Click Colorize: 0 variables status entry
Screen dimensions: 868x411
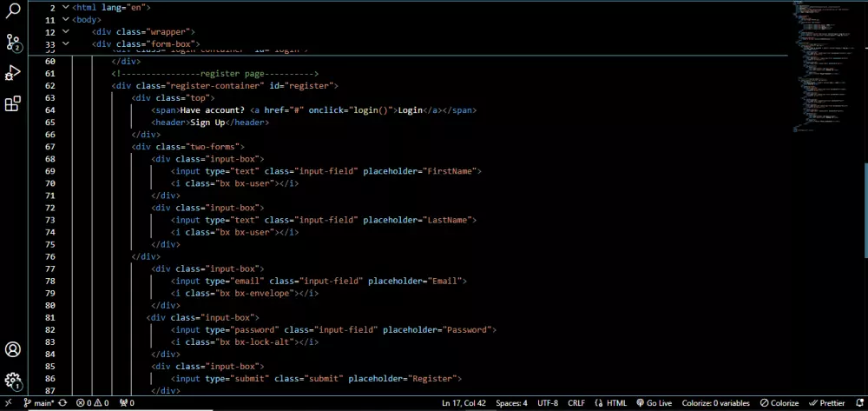pyautogui.click(x=716, y=402)
